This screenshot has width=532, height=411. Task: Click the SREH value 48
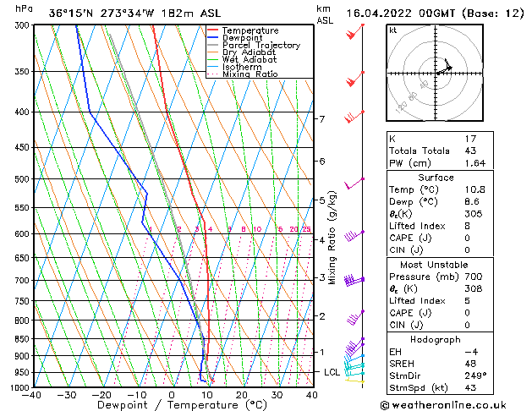(470, 364)
